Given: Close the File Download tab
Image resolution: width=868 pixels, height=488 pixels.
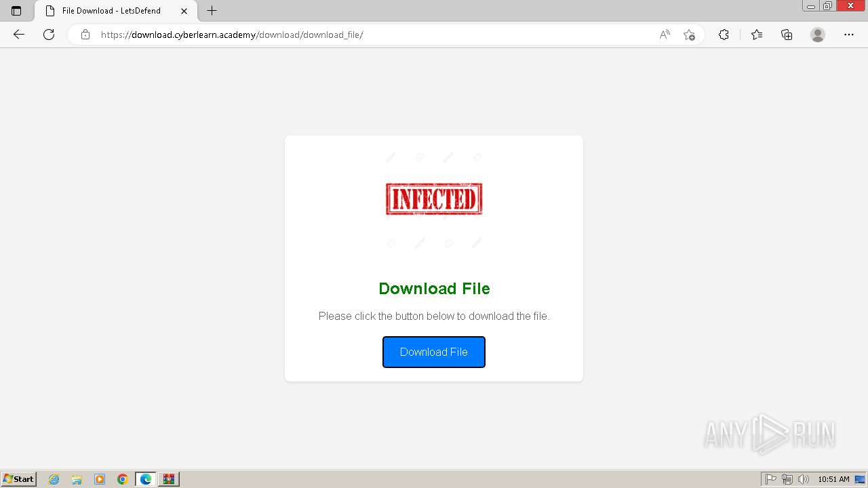Looking at the screenshot, I should click(184, 11).
